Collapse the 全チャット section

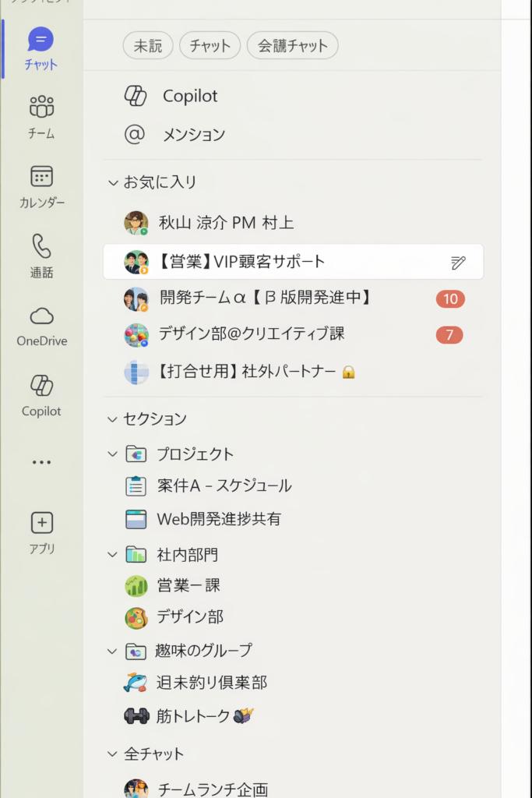[x=113, y=754]
